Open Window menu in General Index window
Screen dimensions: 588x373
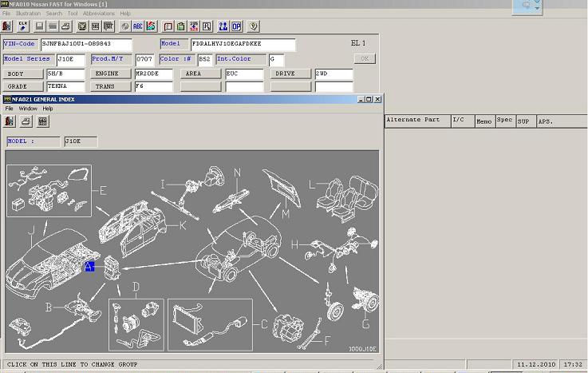coord(28,109)
